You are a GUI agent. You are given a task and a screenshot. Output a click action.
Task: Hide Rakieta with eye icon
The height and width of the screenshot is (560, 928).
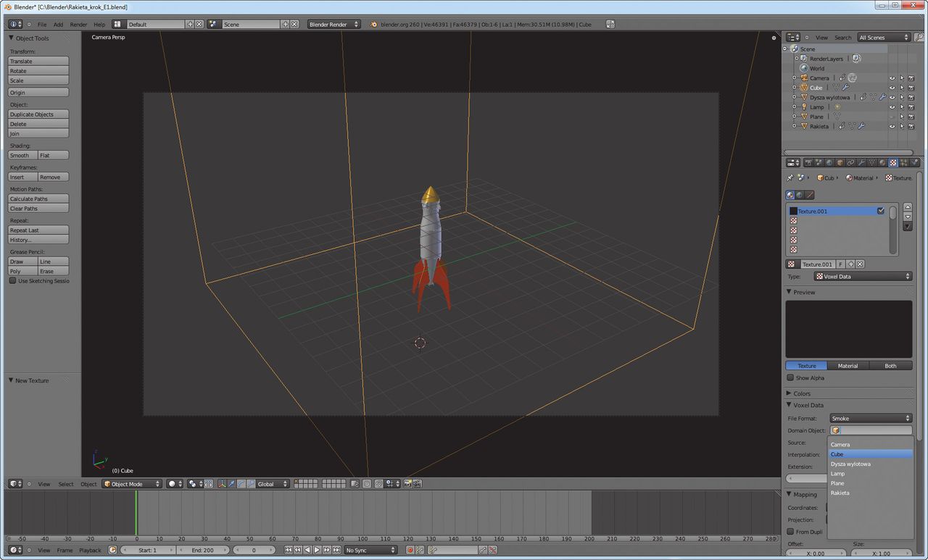[x=892, y=126]
